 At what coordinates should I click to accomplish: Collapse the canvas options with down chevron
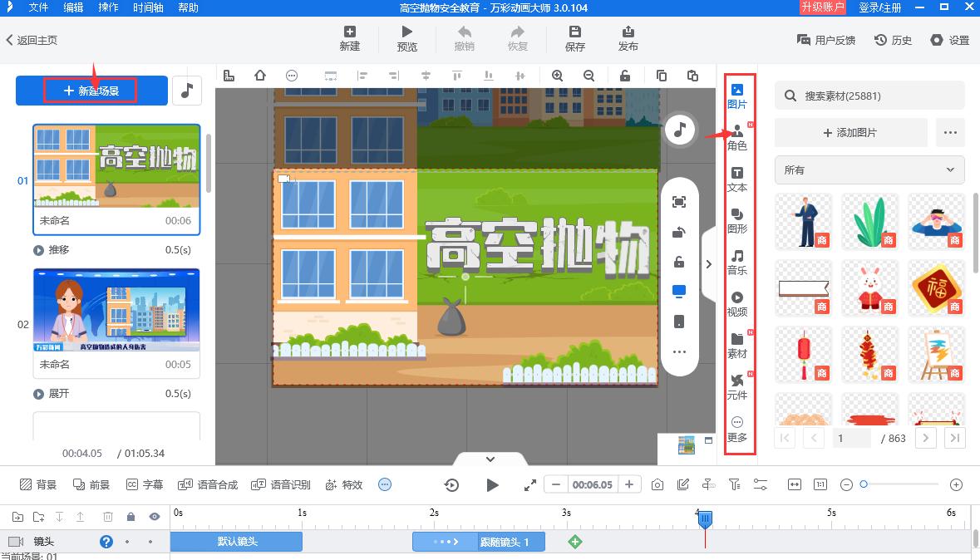pos(490,459)
